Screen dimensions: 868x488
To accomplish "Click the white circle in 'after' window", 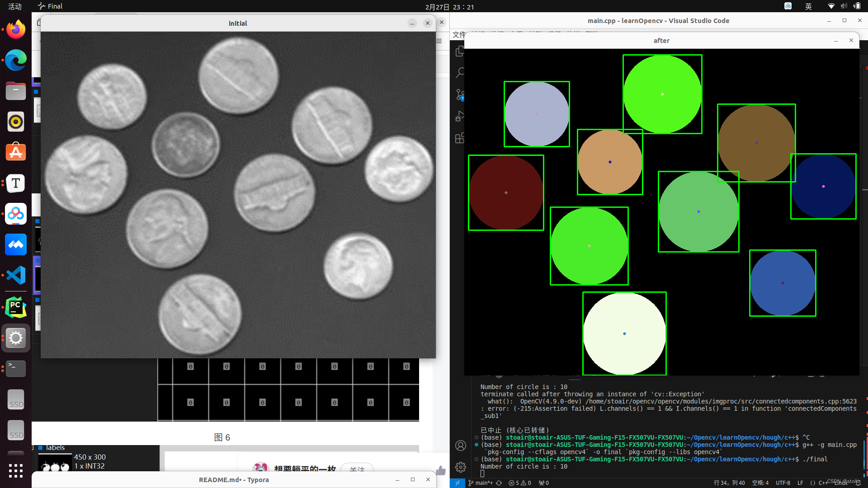I will point(624,333).
